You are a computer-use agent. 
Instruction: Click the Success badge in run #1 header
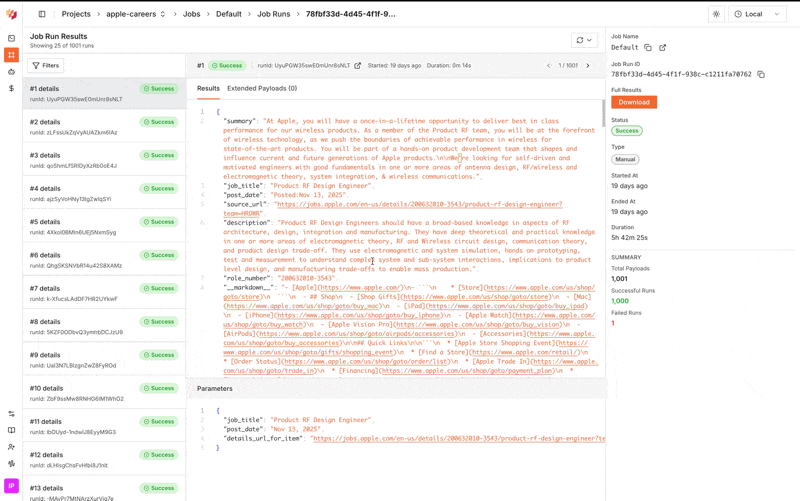pyautogui.click(x=227, y=66)
